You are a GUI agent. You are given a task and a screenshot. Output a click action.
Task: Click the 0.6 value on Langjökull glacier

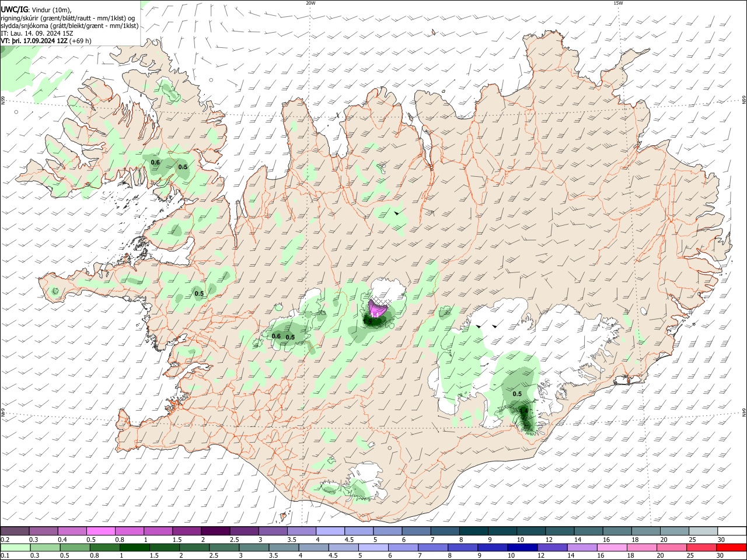pos(276,336)
